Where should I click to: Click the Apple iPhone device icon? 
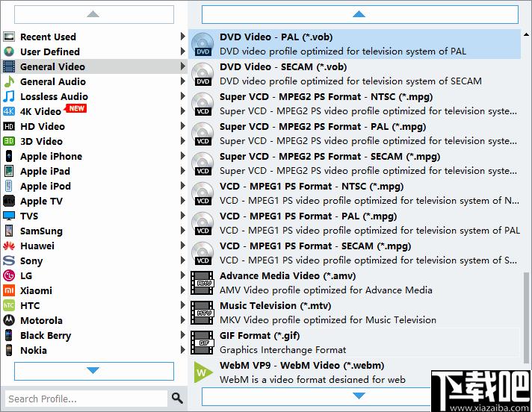point(9,156)
